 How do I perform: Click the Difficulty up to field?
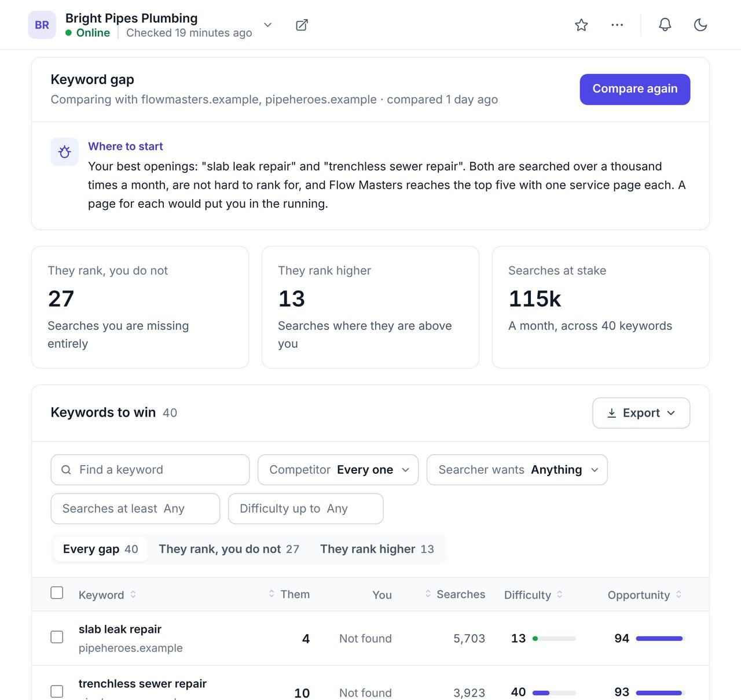click(306, 509)
